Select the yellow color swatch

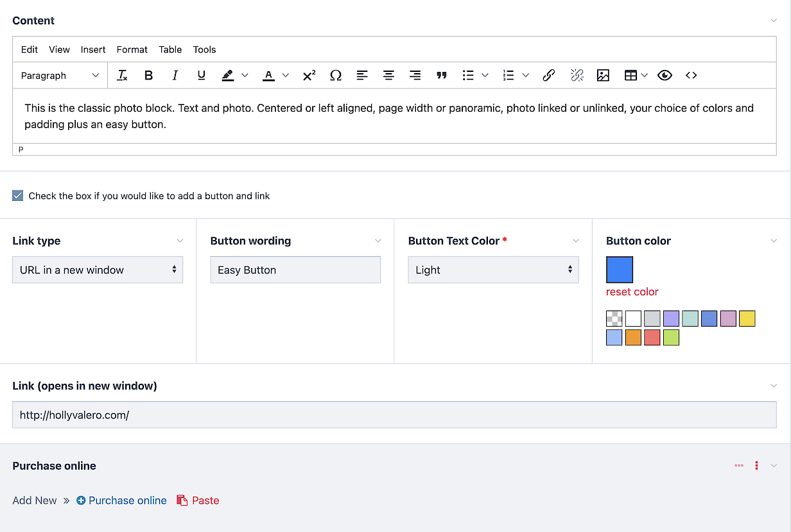point(747,319)
